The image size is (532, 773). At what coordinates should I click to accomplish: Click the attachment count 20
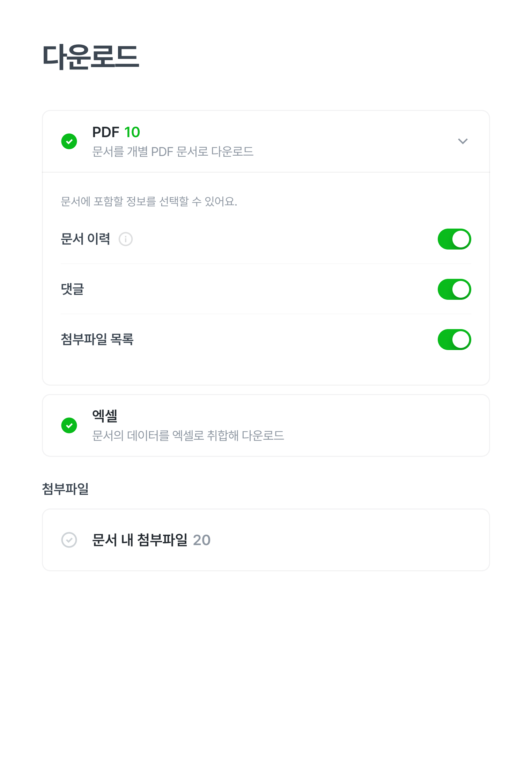[201, 540]
